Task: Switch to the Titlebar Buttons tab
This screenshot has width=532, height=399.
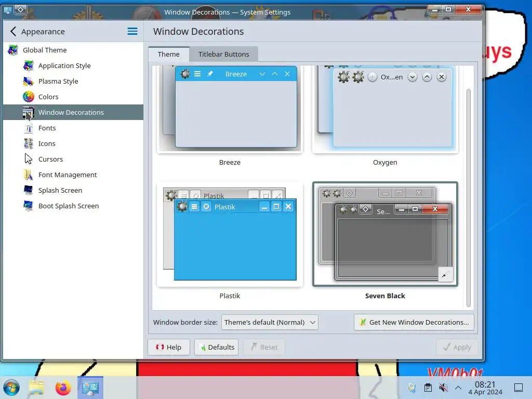Action: pyautogui.click(x=223, y=54)
